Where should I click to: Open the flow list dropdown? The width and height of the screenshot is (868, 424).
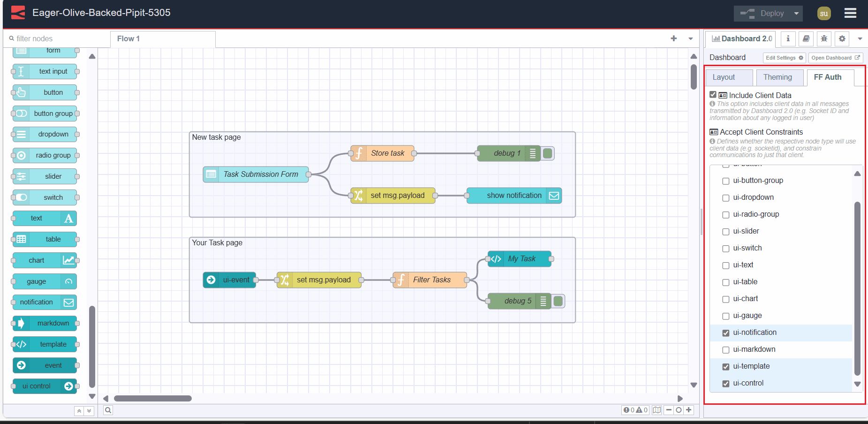[689, 38]
